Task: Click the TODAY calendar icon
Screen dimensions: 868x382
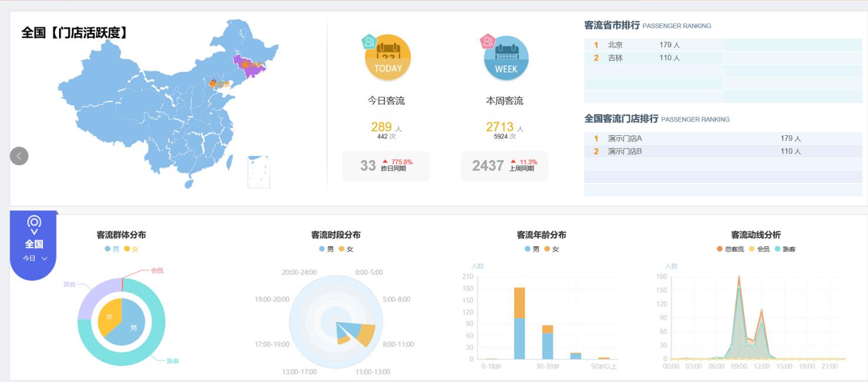Action: coord(388,59)
